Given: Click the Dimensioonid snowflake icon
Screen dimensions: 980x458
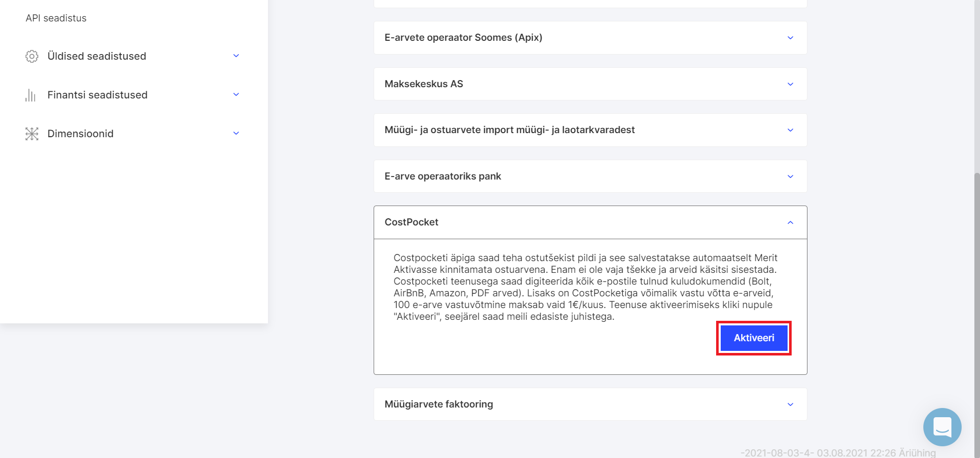Looking at the screenshot, I should pos(32,134).
